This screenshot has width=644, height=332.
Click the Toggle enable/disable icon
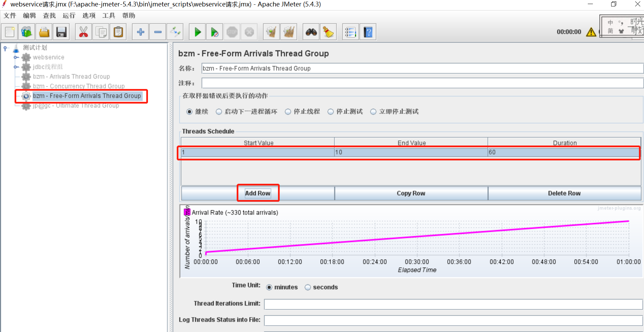click(175, 32)
